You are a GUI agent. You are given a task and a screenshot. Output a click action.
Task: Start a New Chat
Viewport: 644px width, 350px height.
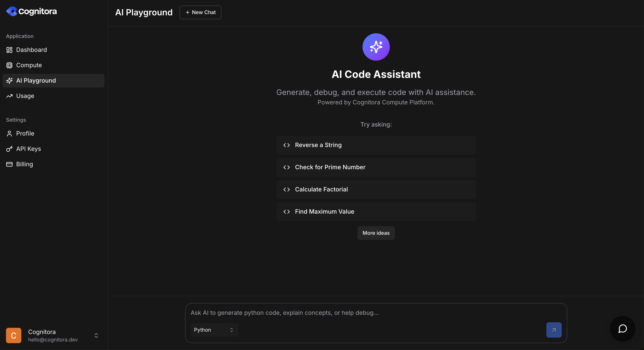(200, 12)
